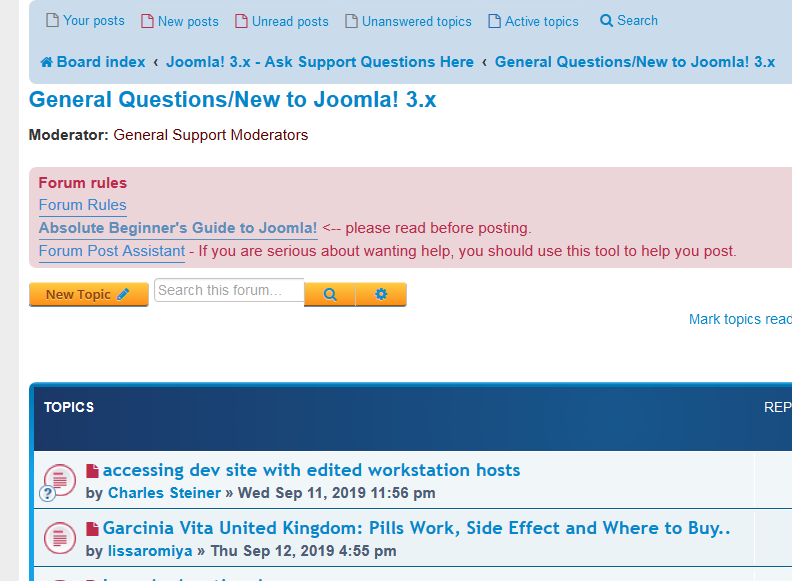792x581 pixels.
Task: Click the unread topic status icon for Garcinia Vita
Action: [x=60, y=538]
